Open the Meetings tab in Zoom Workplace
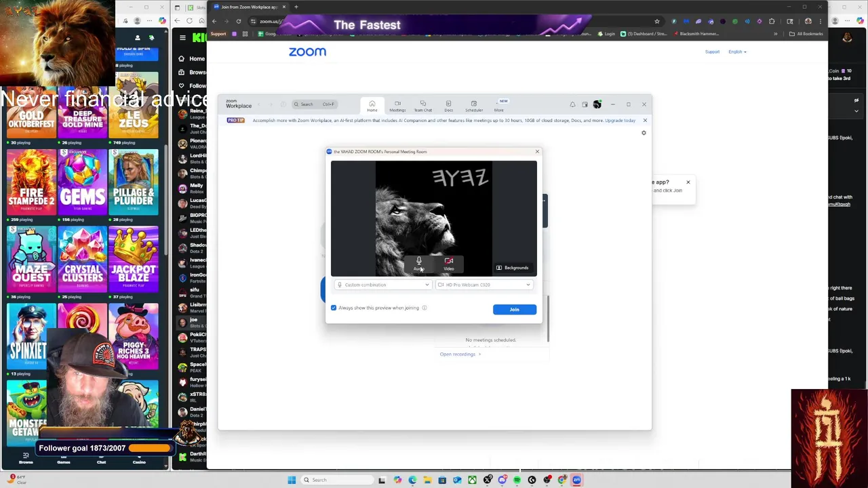The height and width of the screenshot is (488, 868). [397, 106]
